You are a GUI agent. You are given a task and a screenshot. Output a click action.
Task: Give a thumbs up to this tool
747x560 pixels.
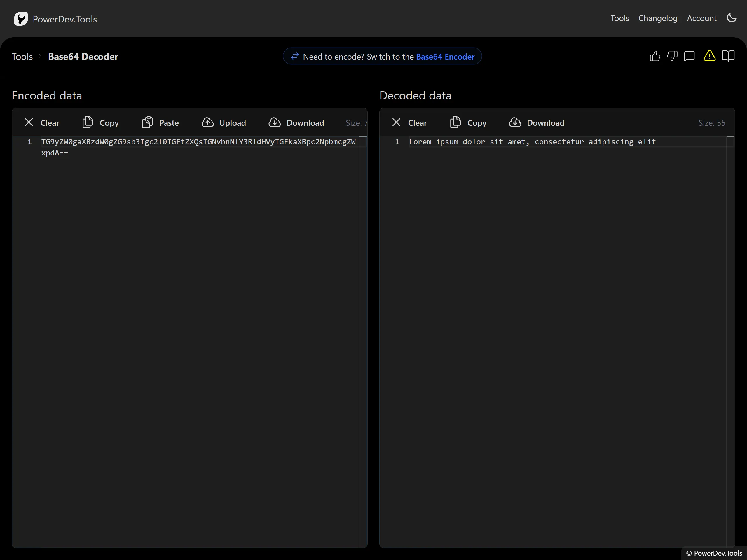655,56
